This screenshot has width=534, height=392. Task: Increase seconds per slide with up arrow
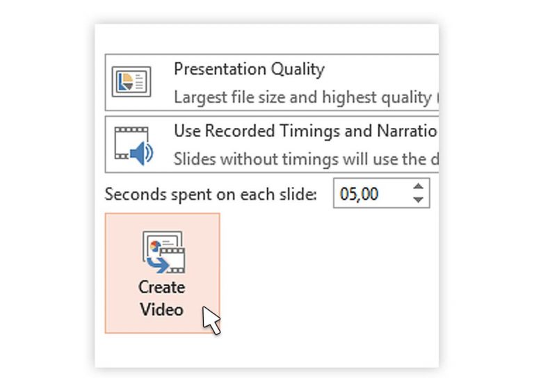(418, 186)
